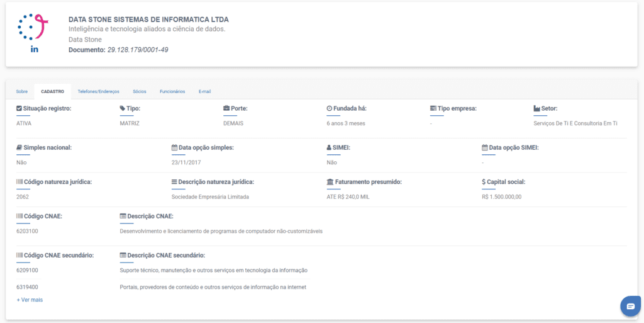Open the chat support bubble icon
Viewport: 644px width, 323px height.
click(630, 306)
